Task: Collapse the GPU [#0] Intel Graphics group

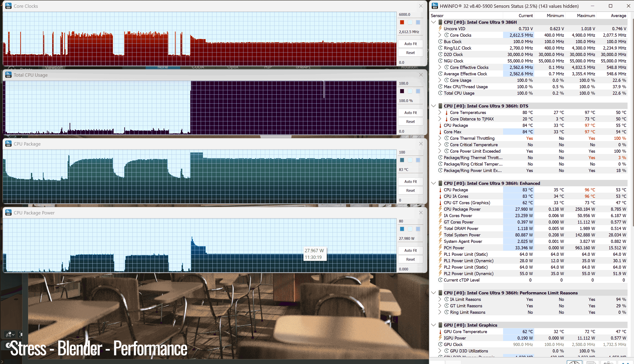Action: pyautogui.click(x=434, y=325)
